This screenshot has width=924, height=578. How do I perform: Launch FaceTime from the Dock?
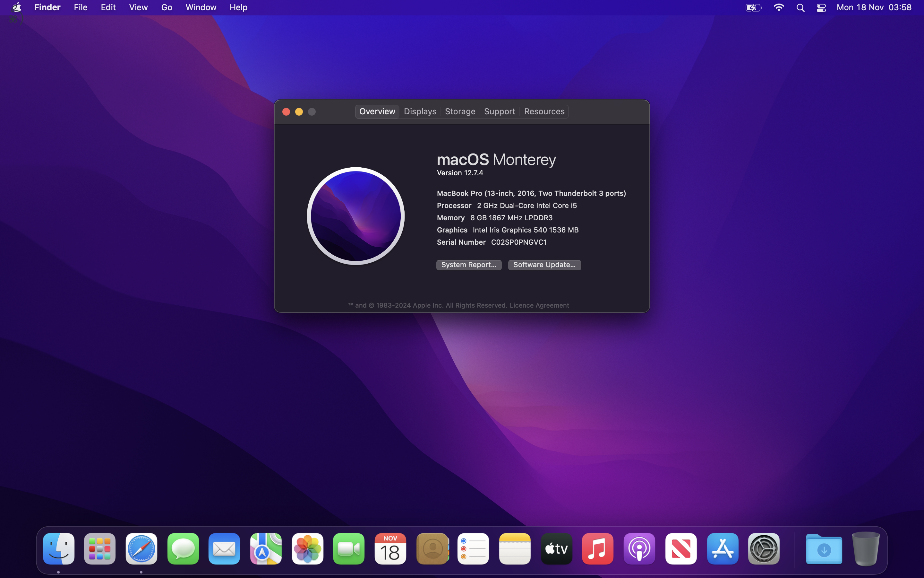tap(349, 548)
